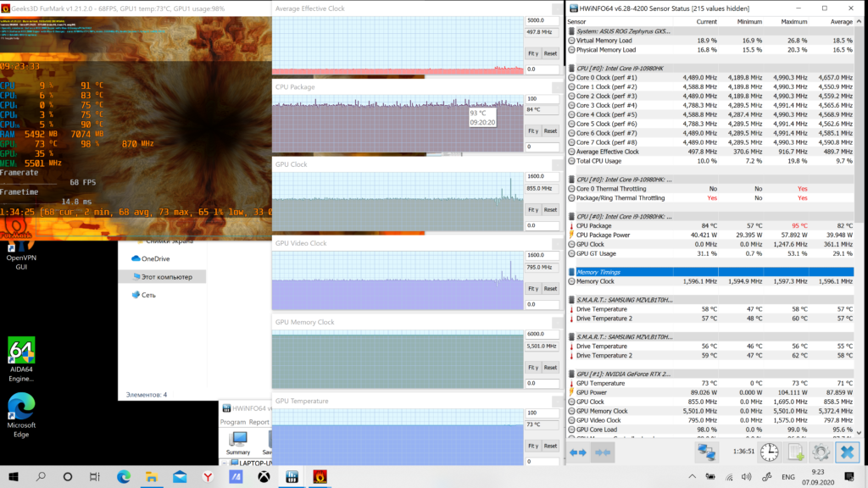Click Reset on the CPU Package graph
Image resolution: width=868 pixels, height=488 pixels.
(x=550, y=131)
